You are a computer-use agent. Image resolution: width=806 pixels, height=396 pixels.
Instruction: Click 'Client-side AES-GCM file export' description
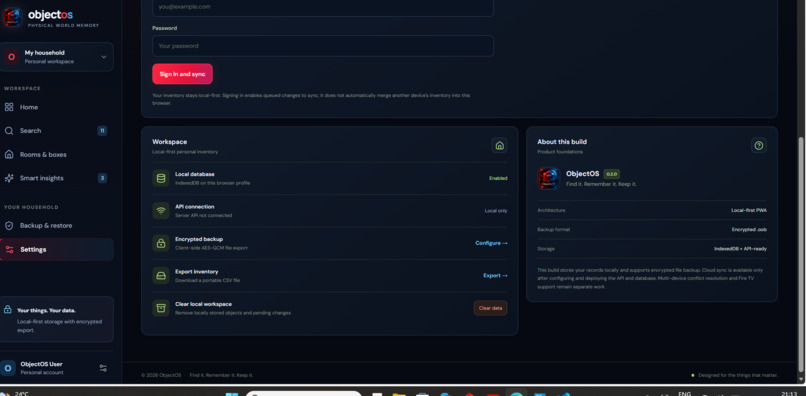(x=211, y=248)
